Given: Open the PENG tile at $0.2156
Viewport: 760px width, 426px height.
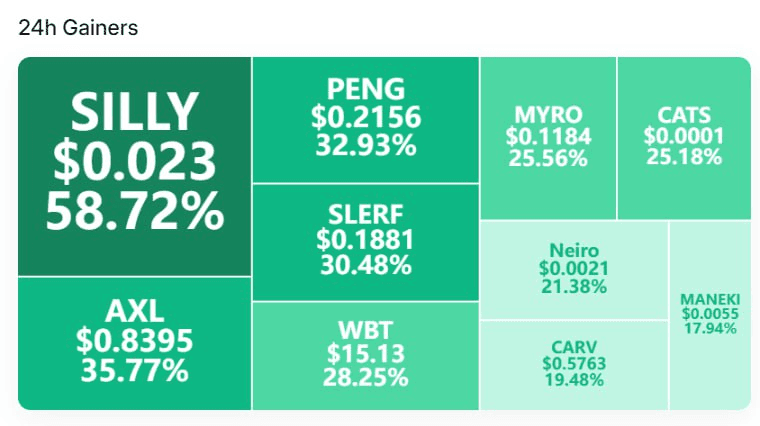Looking at the screenshot, I should tap(366, 120).
